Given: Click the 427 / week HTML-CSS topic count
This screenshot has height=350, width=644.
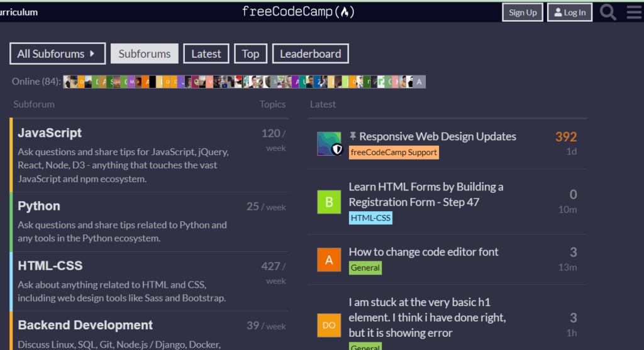Looking at the screenshot, I should click(274, 273).
